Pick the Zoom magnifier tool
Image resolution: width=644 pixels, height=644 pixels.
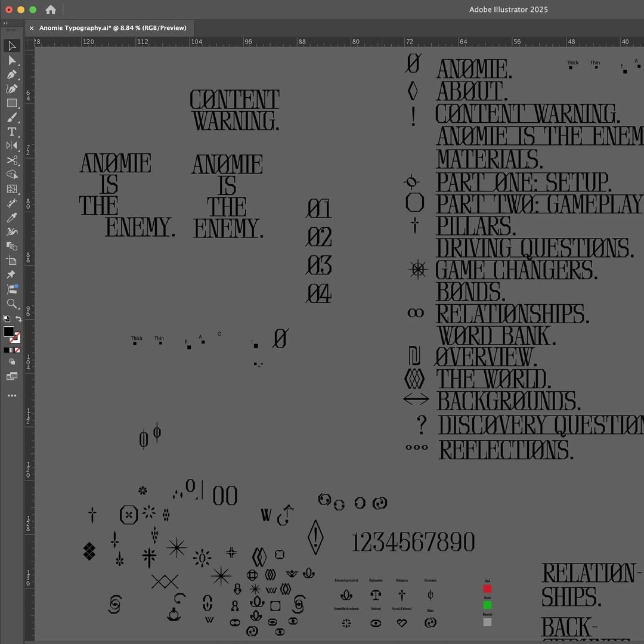click(11, 304)
